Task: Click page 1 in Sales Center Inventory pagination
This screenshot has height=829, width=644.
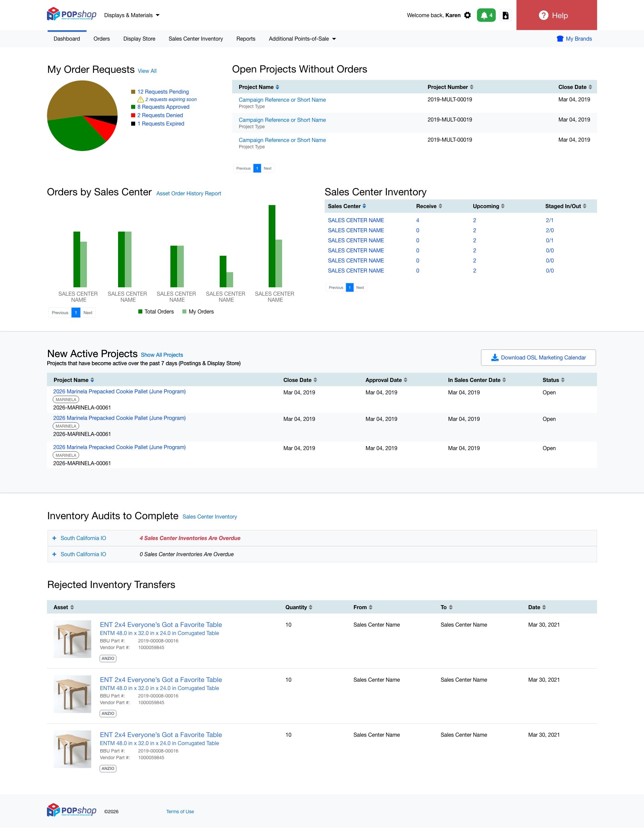Action: click(350, 287)
